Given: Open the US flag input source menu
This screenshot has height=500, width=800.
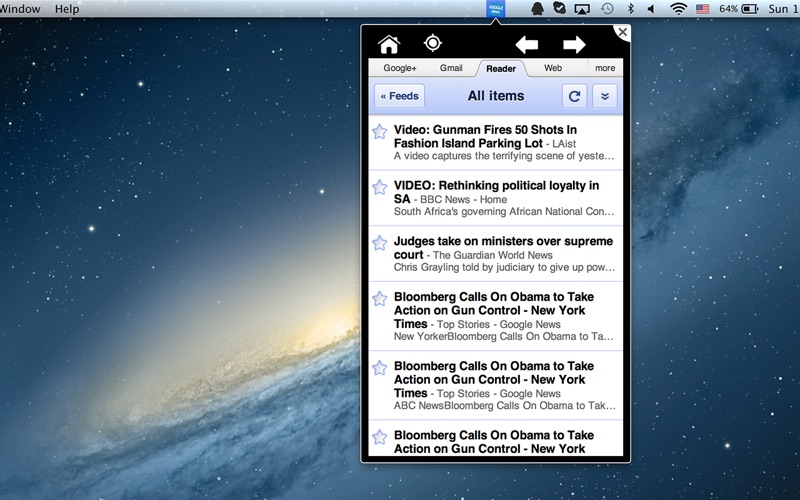Looking at the screenshot, I should 703,9.
